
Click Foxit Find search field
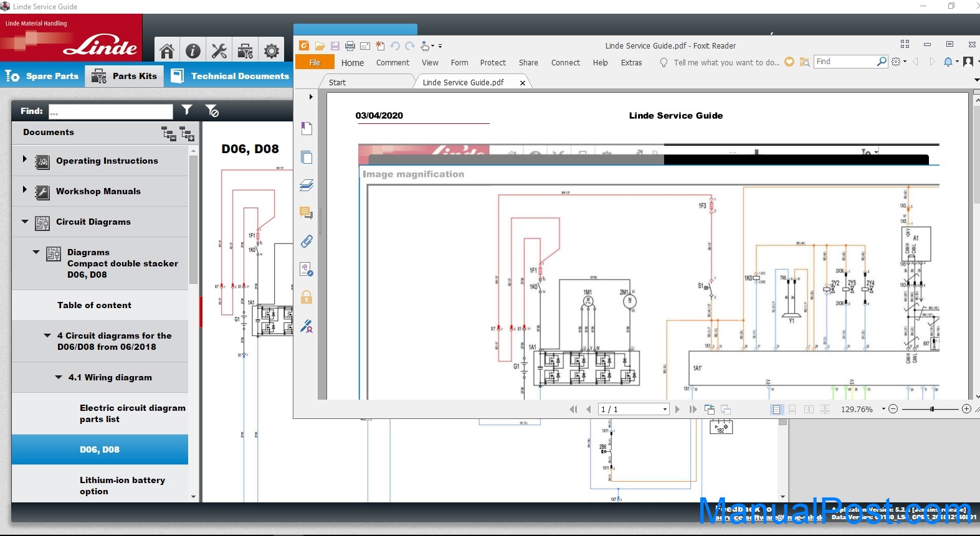[x=845, y=62]
